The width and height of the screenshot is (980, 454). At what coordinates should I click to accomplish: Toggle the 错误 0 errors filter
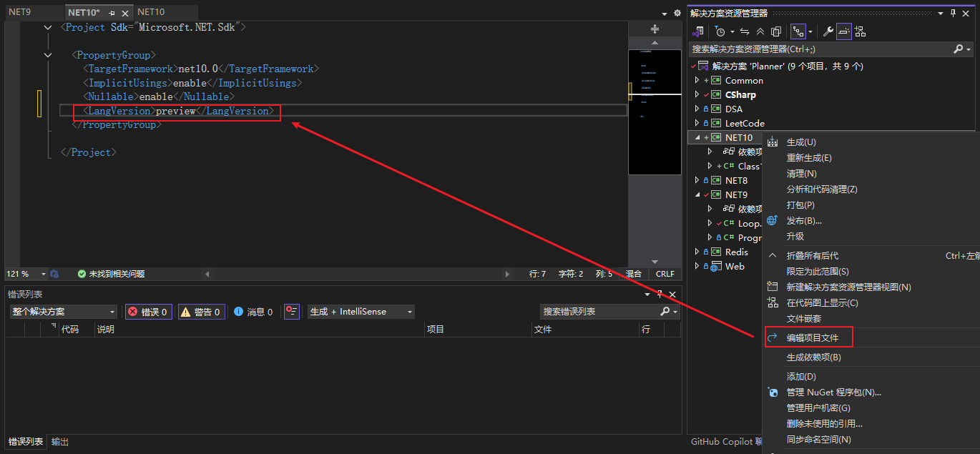148,312
